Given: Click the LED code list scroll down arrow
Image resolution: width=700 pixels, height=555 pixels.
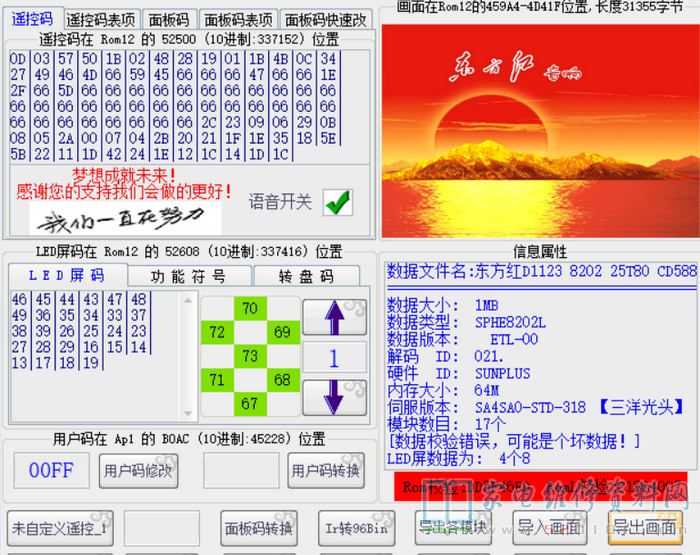Looking at the screenshot, I should pos(188,413).
